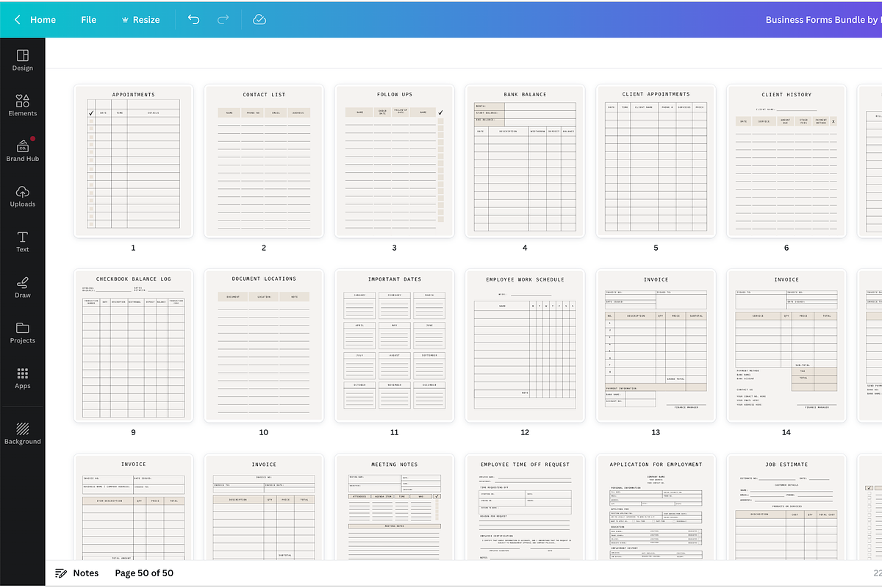
Task: Open the Page 50 of 50 selector
Action: pos(144,573)
